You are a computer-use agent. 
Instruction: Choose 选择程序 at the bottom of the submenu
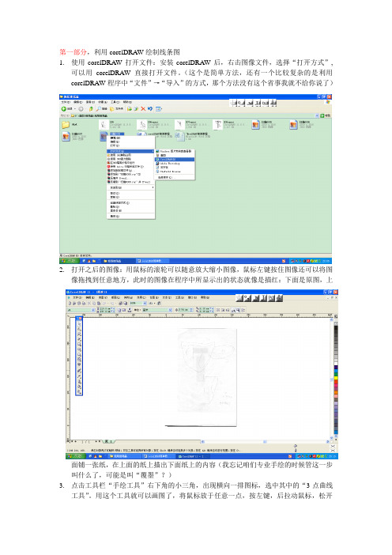click(175, 177)
